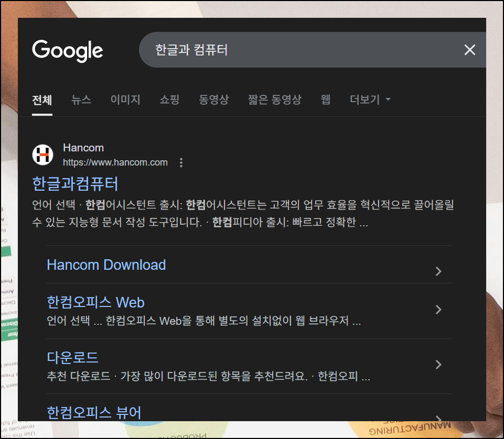Click the snippet text starting with 언어 선택 · 한컴어시스턴트
The width and height of the screenshot is (504, 439).
click(243, 214)
